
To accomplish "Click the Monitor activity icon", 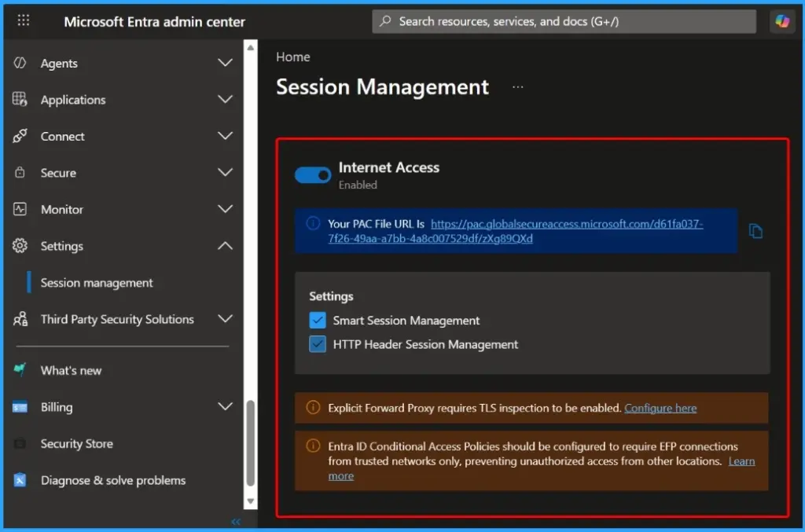I will (x=20, y=209).
